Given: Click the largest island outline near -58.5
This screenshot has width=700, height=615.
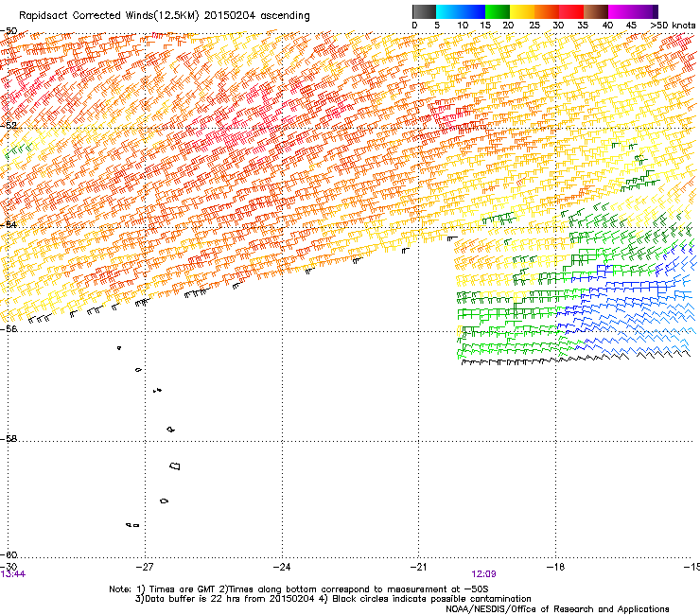Looking at the screenshot, I should click(175, 466).
